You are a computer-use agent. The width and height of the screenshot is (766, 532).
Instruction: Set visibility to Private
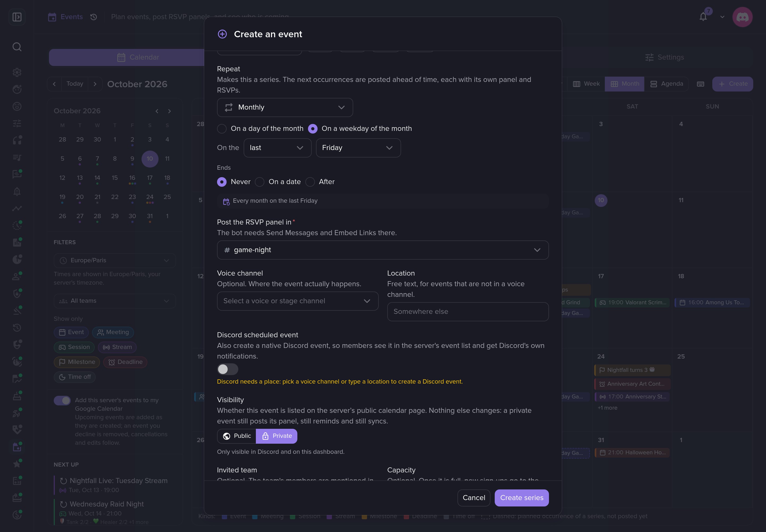276,436
